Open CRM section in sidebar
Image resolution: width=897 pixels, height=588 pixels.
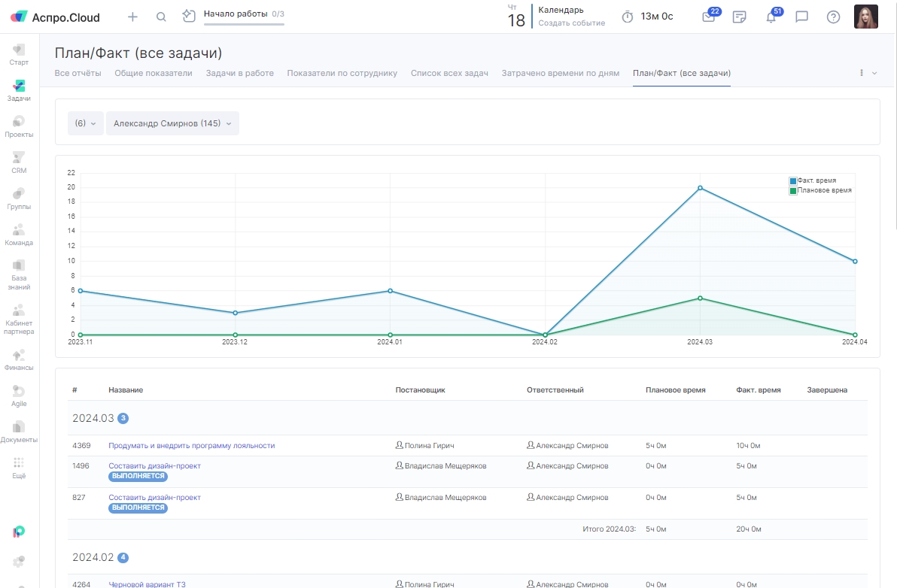tap(19, 162)
